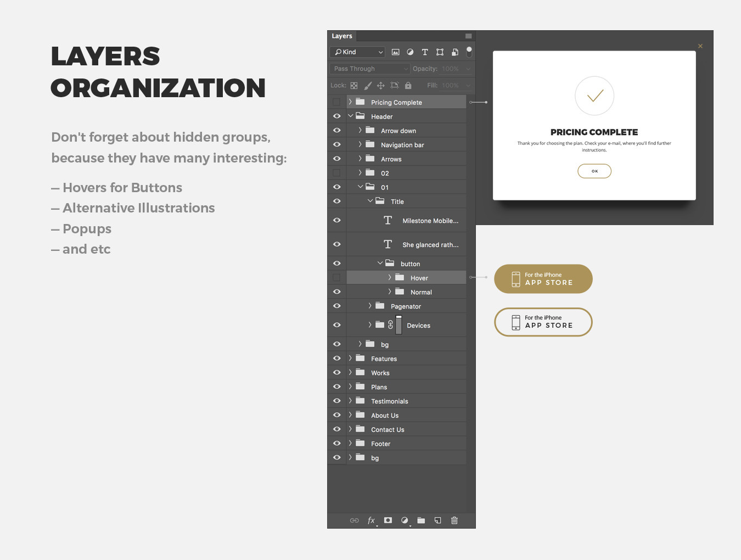The width and height of the screenshot is (741, 560).
Task: Click the lock all padlock icon
Action: point(408,86)
